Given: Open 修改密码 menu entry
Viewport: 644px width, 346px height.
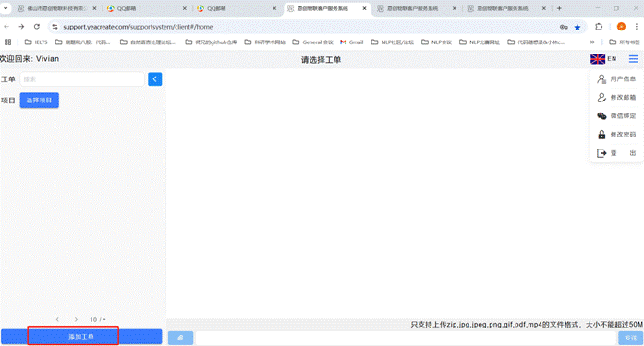Looking at the screenshot, I should tap(616, 135).
